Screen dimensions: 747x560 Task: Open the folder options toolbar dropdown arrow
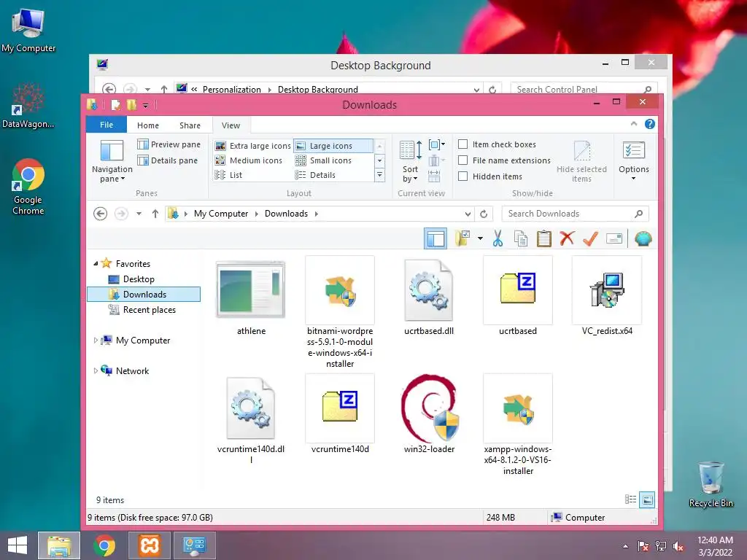[480, 238]
